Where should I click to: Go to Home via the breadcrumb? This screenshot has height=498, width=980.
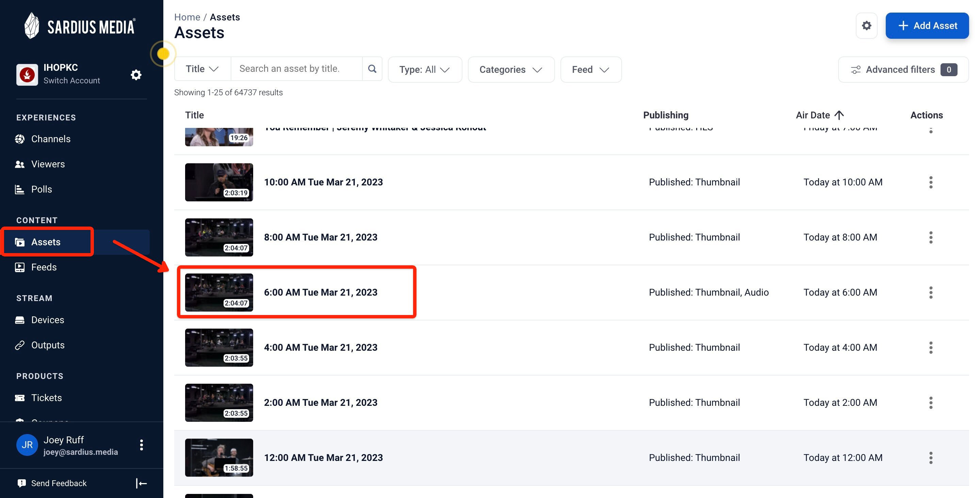[x=187, y=17]
